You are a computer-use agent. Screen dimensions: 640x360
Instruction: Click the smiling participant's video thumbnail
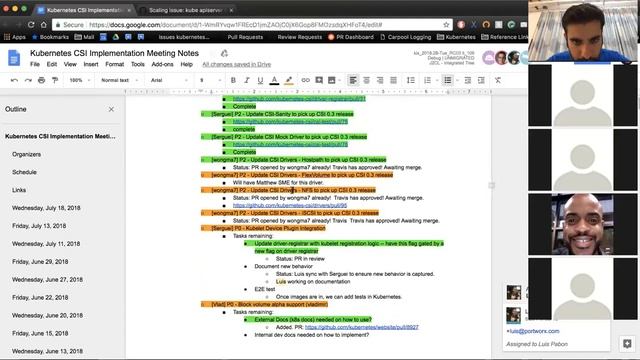pyautogui.click(x=582, y=224)
